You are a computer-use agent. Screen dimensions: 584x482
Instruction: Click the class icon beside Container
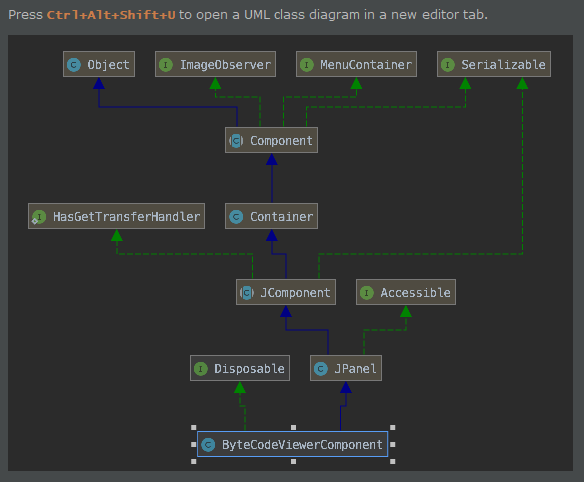pos(236,217)
